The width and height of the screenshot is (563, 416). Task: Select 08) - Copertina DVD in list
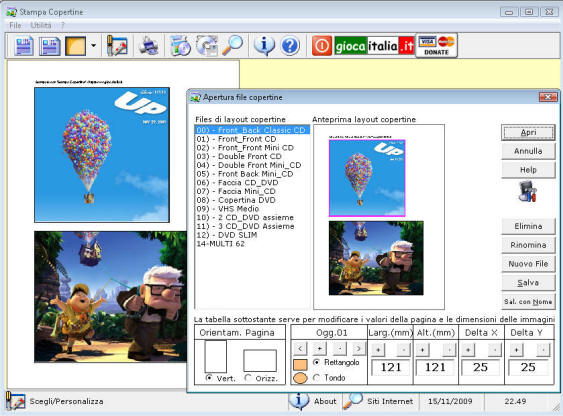coord(236,200)
